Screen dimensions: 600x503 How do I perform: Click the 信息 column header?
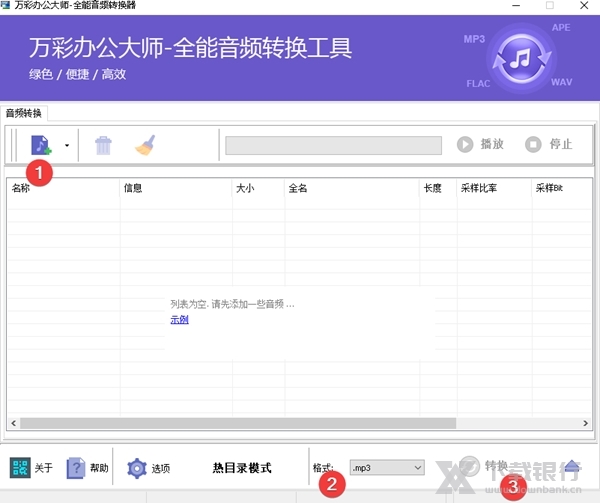tap(176, 188)
